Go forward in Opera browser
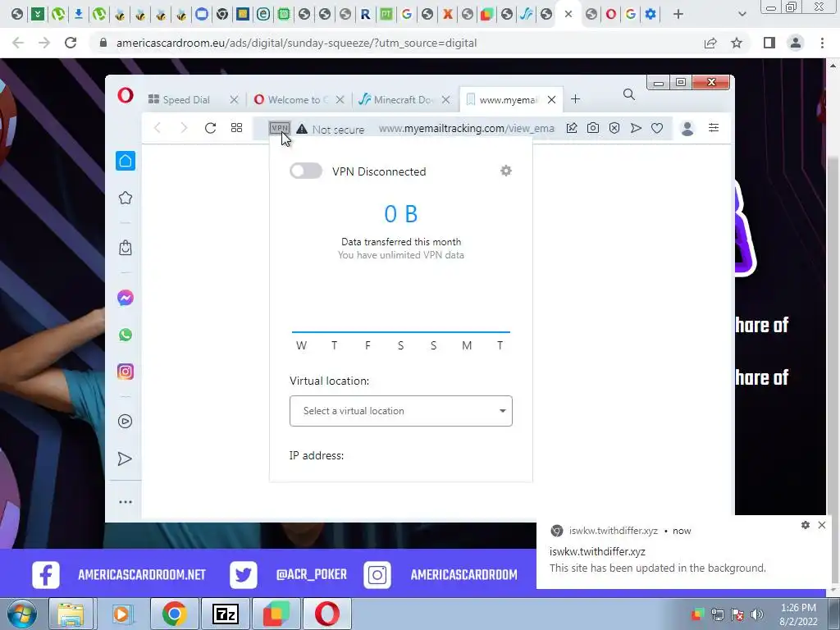Image resolution: width=840 pixels, height=630 pixels. pyautogui.click(x=184, y=128)
